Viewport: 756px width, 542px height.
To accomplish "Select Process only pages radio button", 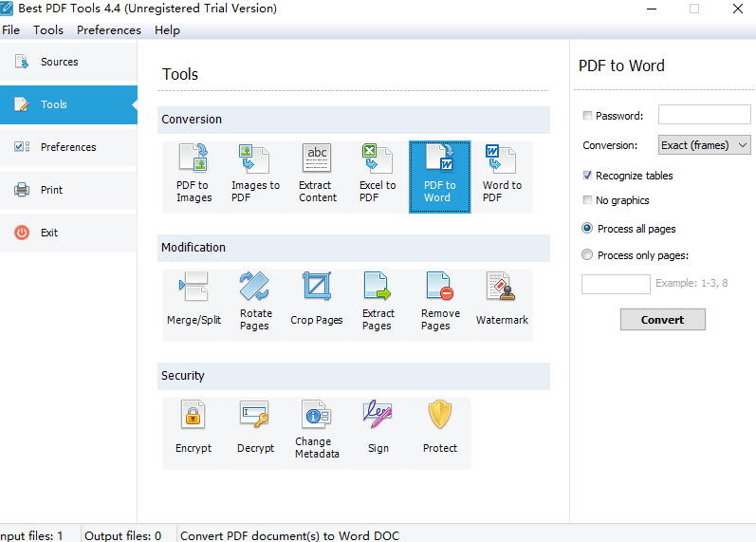I will tap(587, 254).
